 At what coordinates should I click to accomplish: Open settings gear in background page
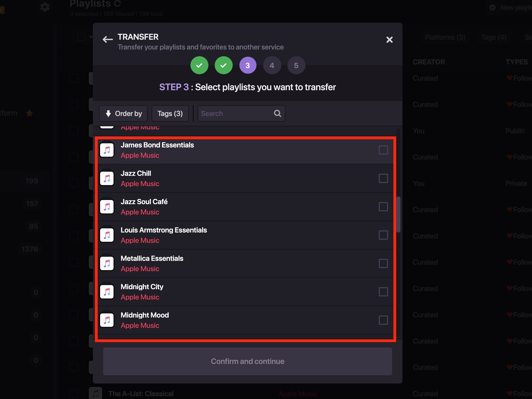[45, 7]
